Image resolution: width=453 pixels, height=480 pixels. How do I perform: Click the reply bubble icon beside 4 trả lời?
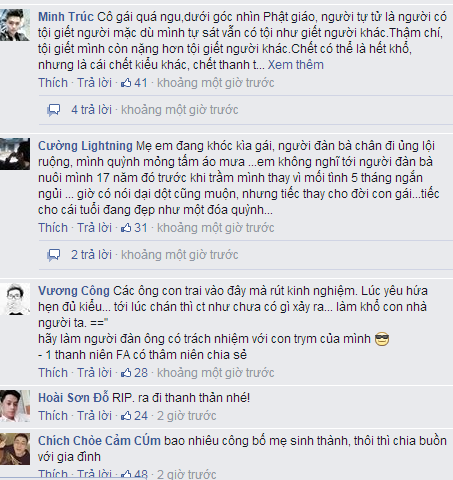[54, 110]
